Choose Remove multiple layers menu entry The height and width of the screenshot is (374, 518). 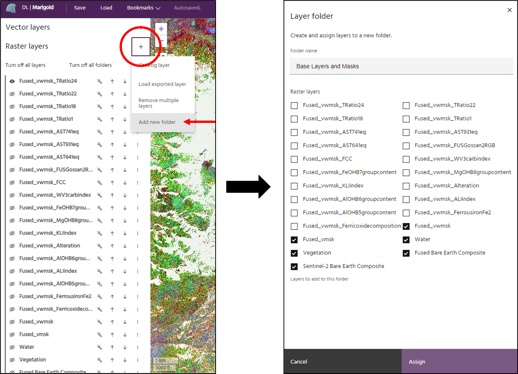click(162, 103)
